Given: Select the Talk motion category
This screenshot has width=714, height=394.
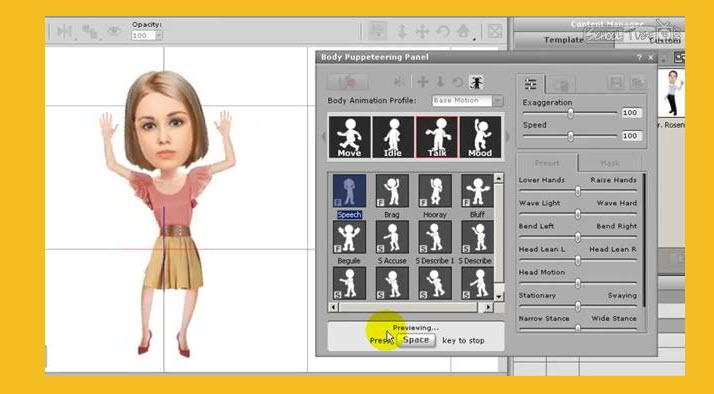Looking at the screenshot, I should click(437, 137).
